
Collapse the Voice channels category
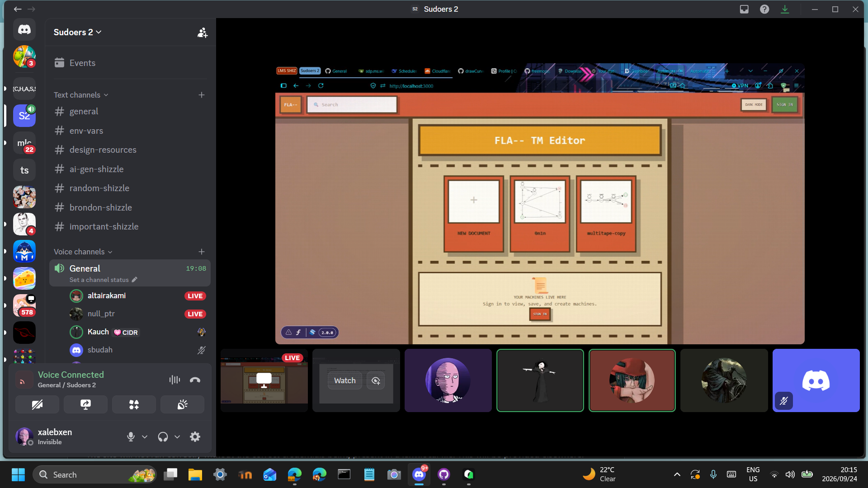(x=83, y=252)
